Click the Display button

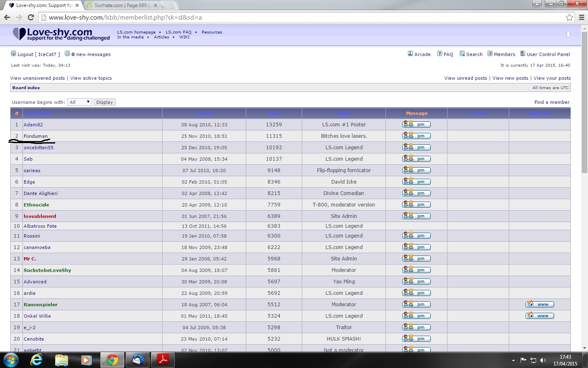click(x=105, y=102)
